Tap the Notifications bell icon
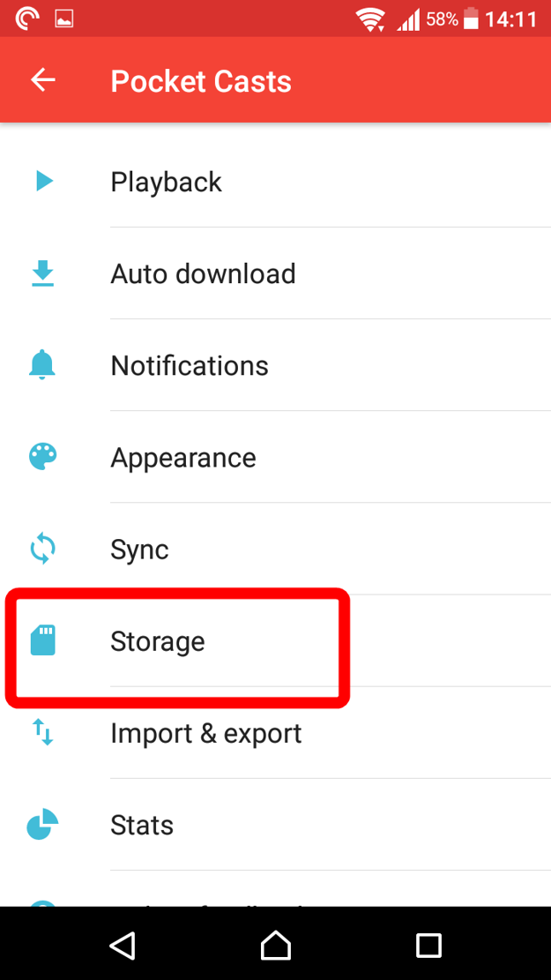 click(42, 365)
